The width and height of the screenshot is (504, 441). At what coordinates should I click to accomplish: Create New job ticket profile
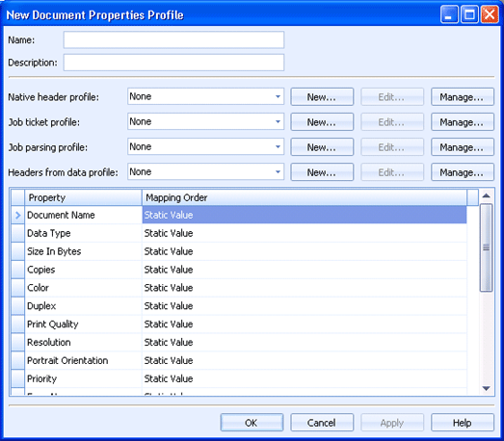(x=322, y=121)
